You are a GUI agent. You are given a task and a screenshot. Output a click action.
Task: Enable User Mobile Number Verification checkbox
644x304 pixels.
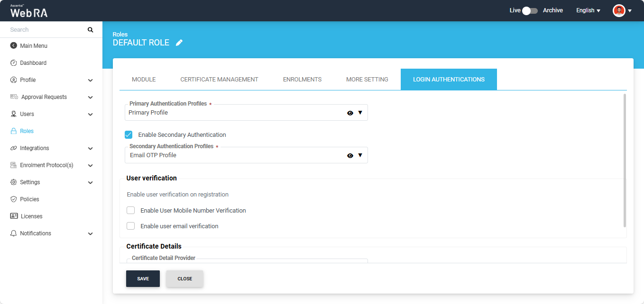tap(131, 211)
